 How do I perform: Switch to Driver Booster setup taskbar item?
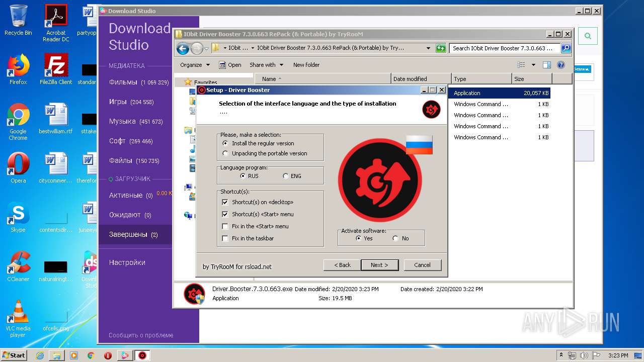click(142, 355)
